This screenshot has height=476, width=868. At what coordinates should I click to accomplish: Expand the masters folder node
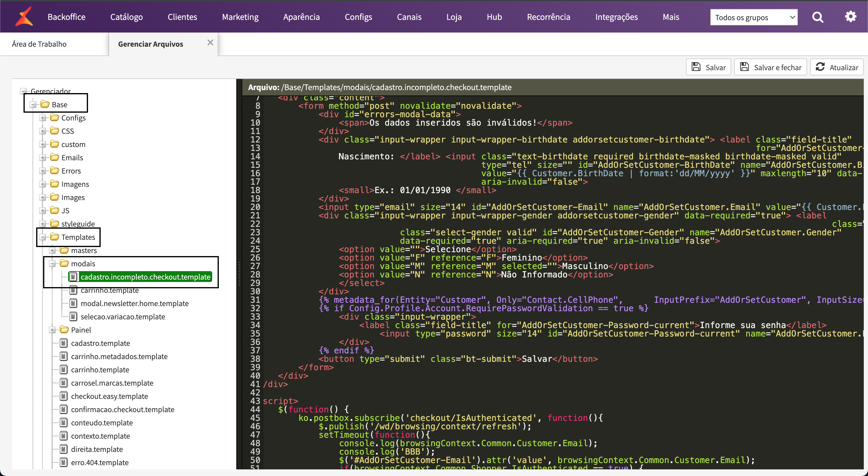[x=52, y=251]
